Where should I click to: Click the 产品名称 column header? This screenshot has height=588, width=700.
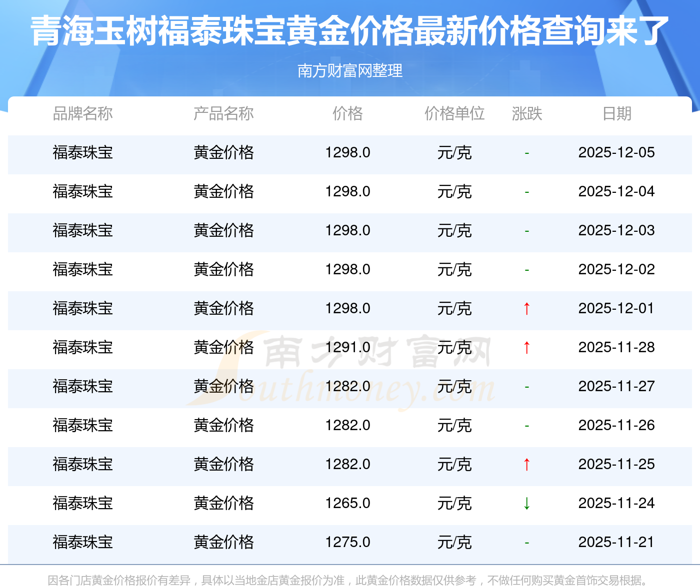click(x=223, y=114)
